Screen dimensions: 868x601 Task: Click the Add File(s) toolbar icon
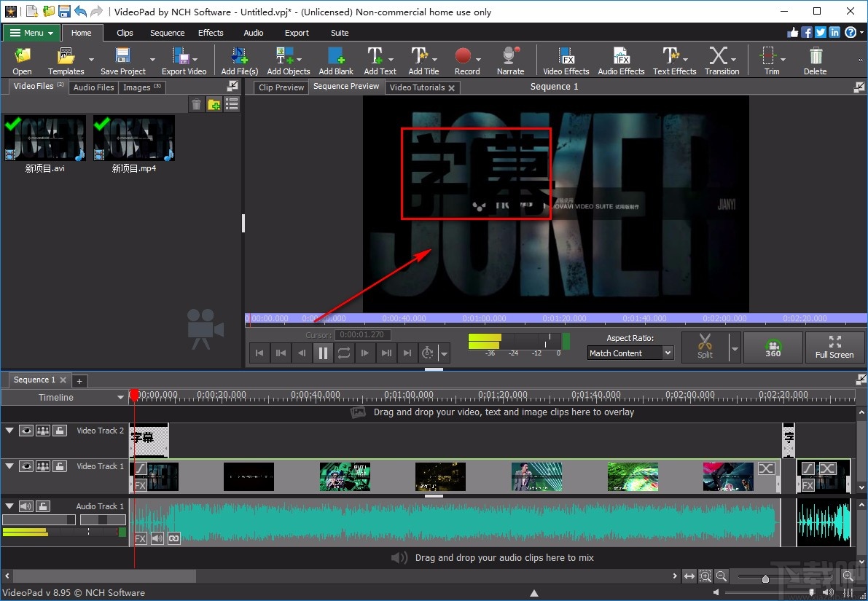pyautogui.click(x=239, y=60)
